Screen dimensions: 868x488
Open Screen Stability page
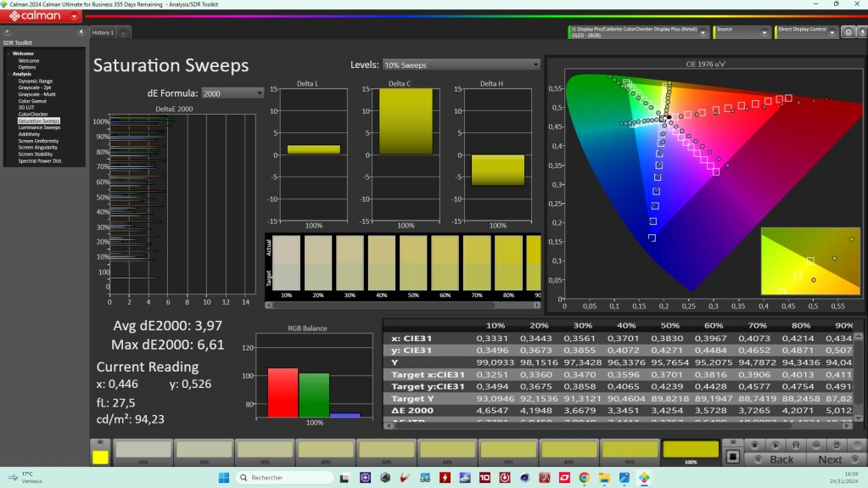[36, 154]
